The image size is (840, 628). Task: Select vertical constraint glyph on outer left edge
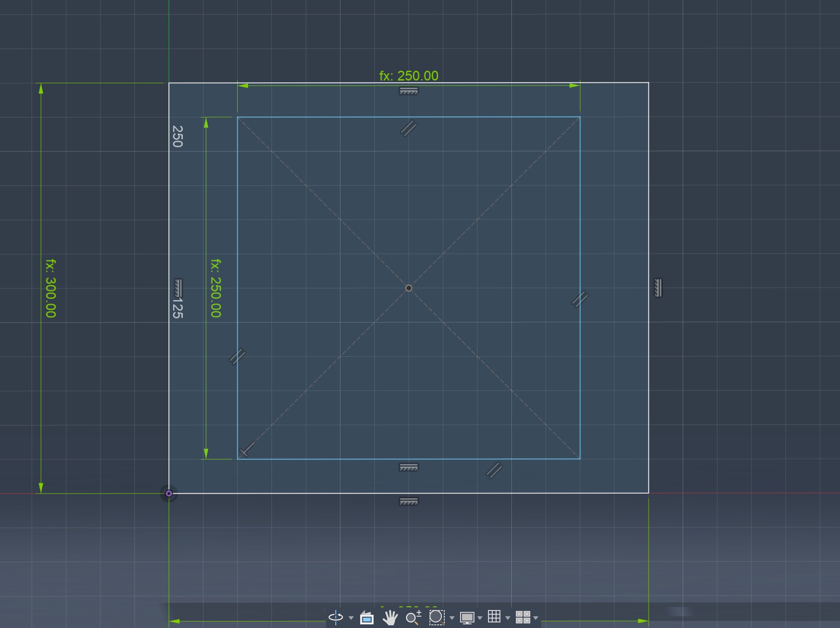[178, 288]
